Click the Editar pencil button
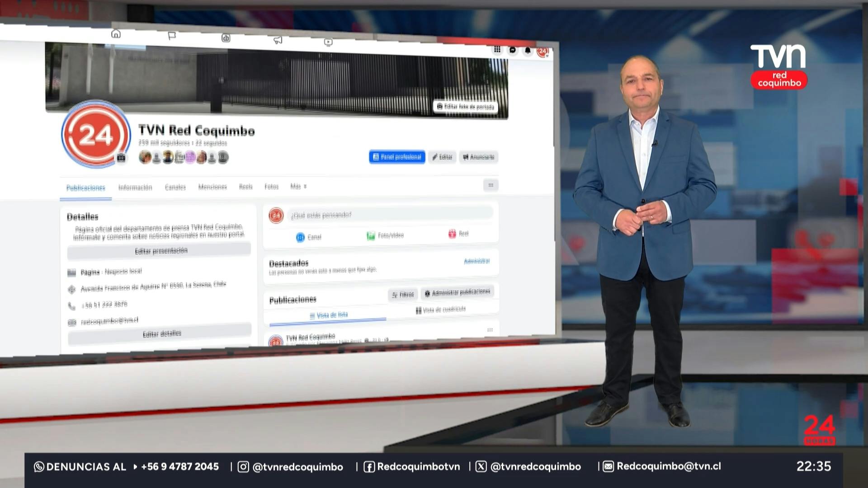 coord(442,157)
